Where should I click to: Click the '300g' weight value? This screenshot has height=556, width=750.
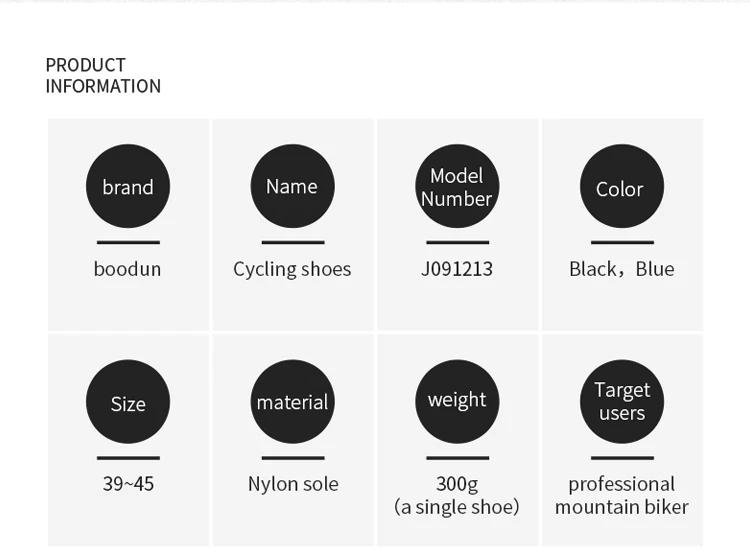[x=457, y=484]
